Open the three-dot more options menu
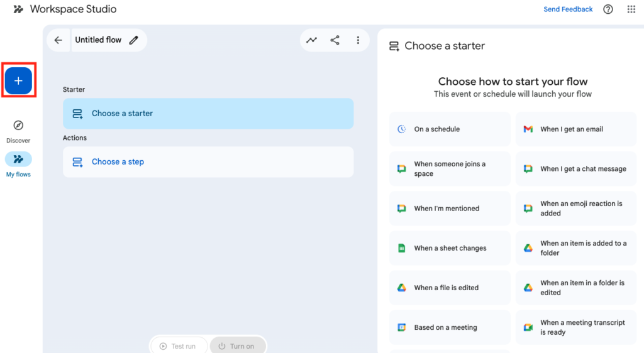The height and width of the screenshot is (353, 644). tap(358, 40)
